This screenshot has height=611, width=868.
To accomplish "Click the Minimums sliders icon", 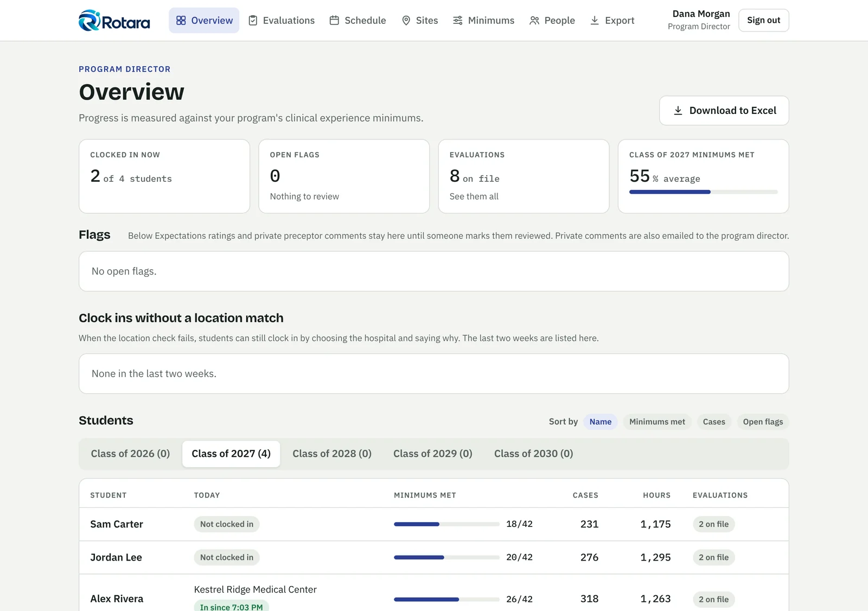I will (458, 21).
